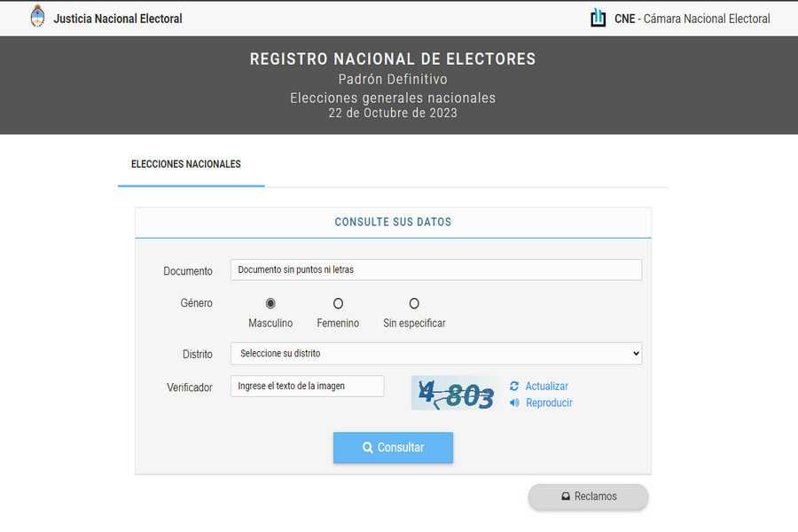The height and width of the screenshot is (532, 798).
Task: Click the Actualizar captcha link
Action: tap(546, 387)
